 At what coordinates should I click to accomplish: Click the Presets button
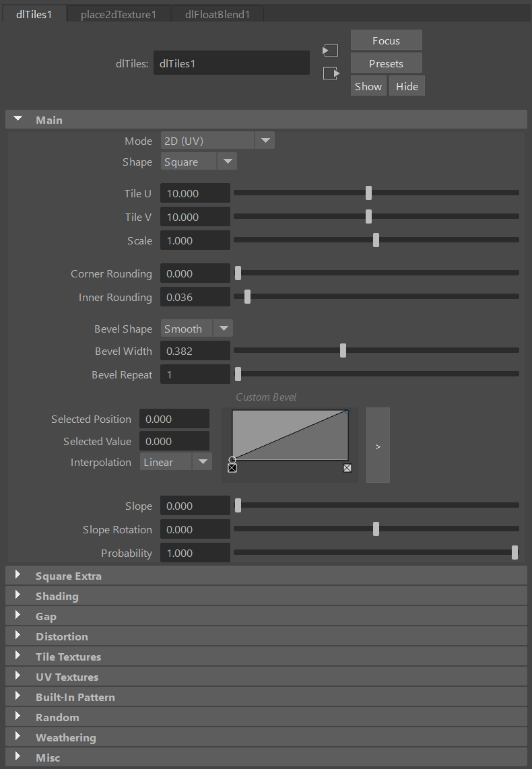[x=386, y=63]
